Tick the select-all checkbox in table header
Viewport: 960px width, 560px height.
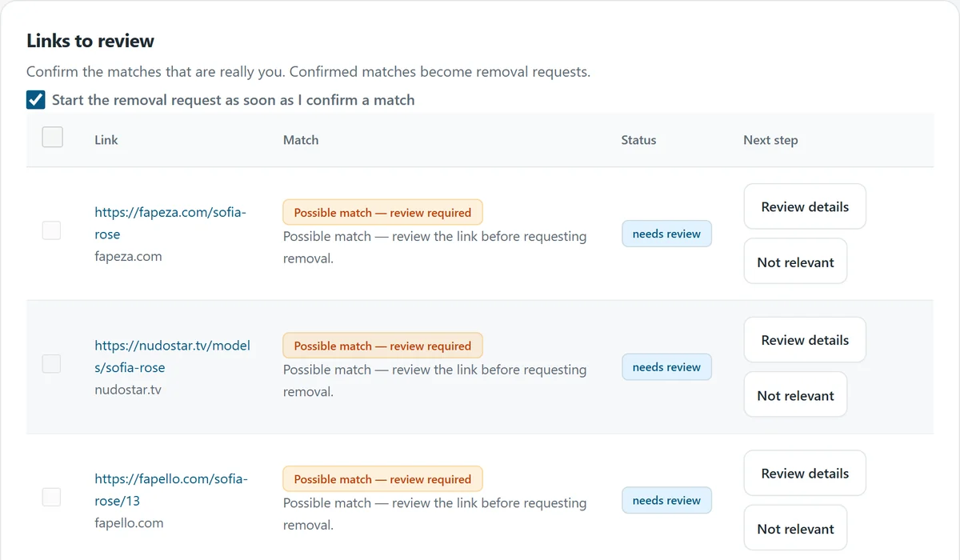(52, 138)
